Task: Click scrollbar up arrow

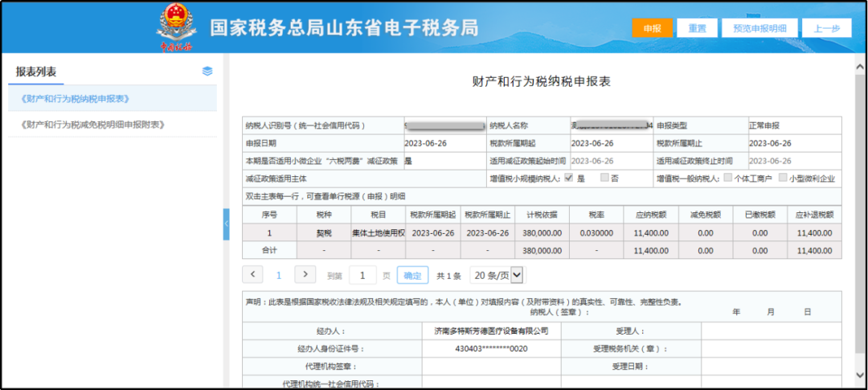Action: pos(860,67)
